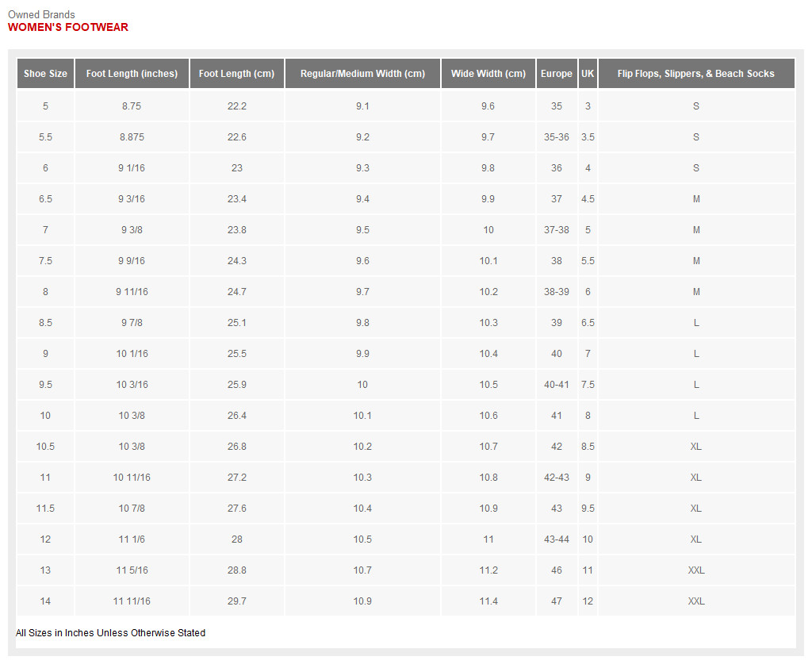The image size is (812, 668).
Task: Click the 25.5 cm foot length cell
Action: coord(236,353)
